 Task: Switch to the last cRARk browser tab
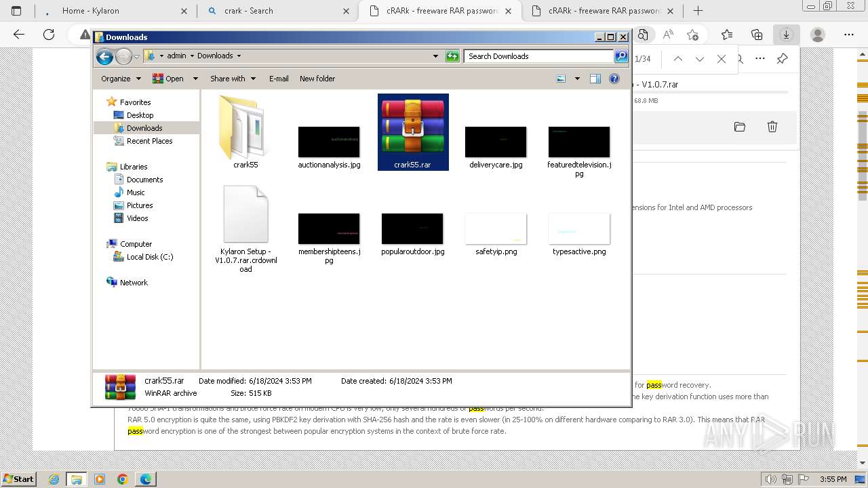point(604,11)
